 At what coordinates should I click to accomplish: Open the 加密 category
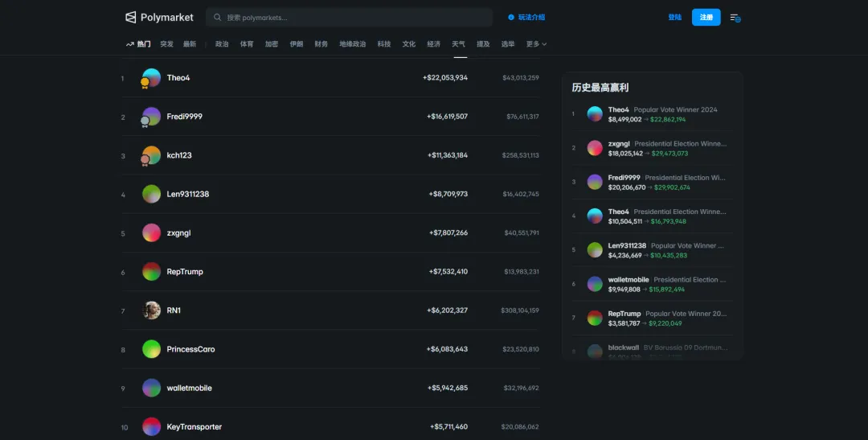point(272,43)
